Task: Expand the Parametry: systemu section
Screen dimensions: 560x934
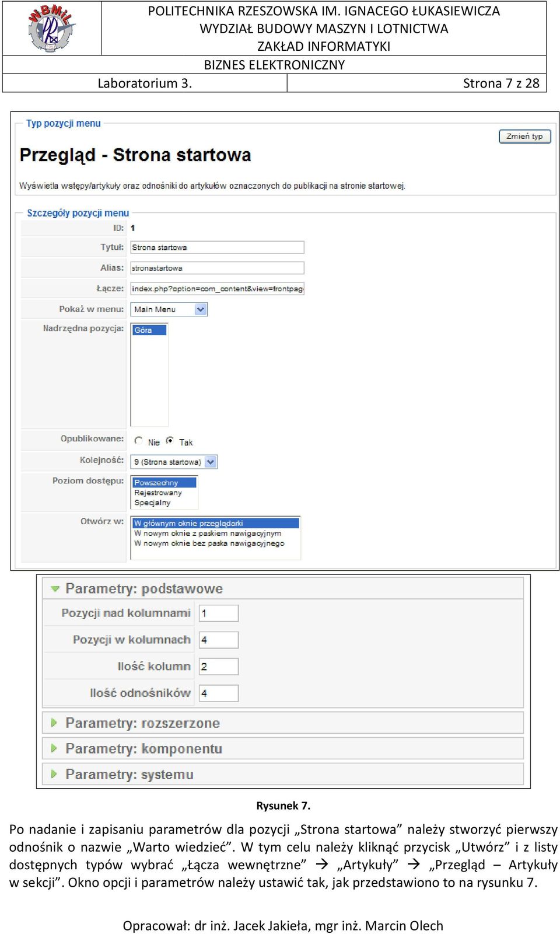Action: (283, 774)
